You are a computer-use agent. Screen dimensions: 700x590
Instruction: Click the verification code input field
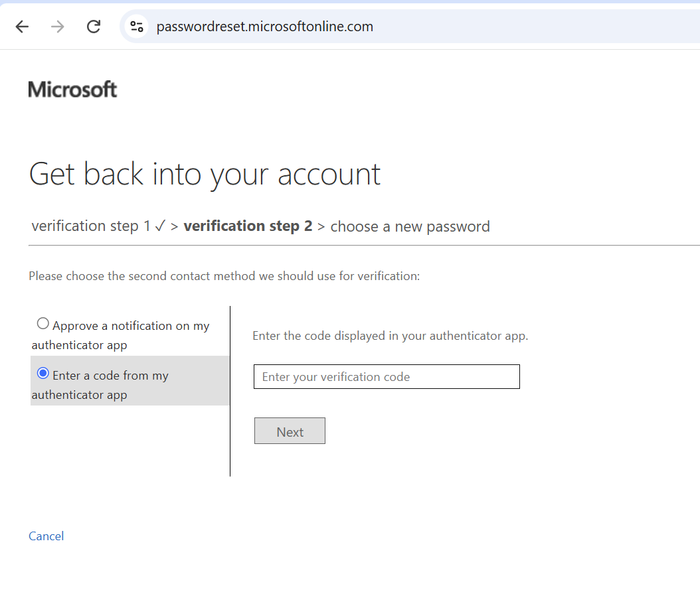[x=387, y=376]
